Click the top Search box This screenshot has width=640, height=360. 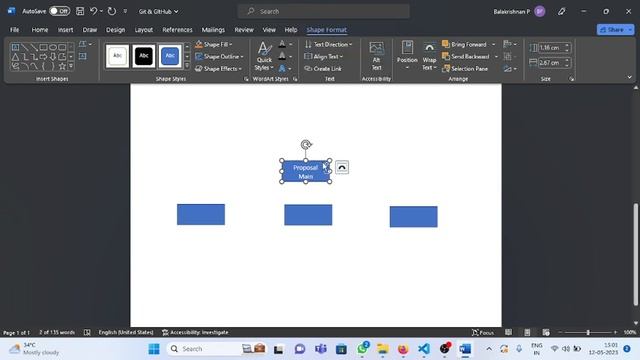(x=324, y=11)
